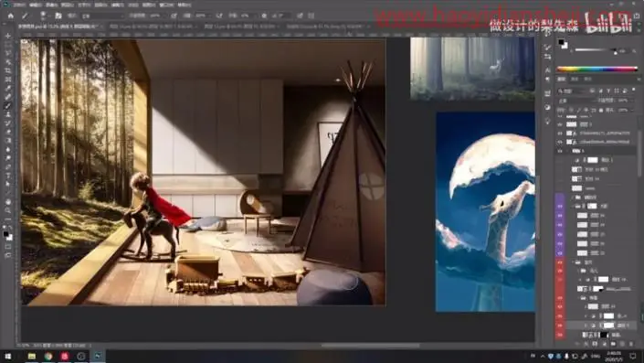Toggle visibility of the first purple-labeled layer
This screenshot has width=644, height=363.
tap(560, 206)
